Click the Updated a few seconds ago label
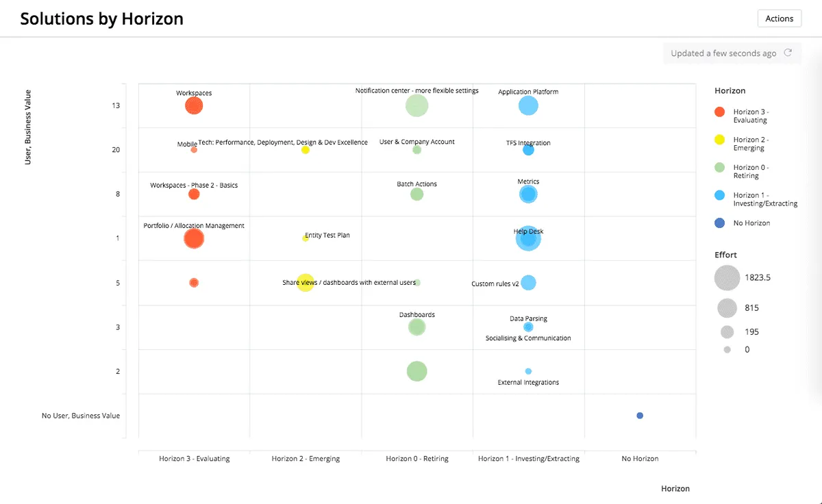Screen dimensions: 822x504 point(723,53)
